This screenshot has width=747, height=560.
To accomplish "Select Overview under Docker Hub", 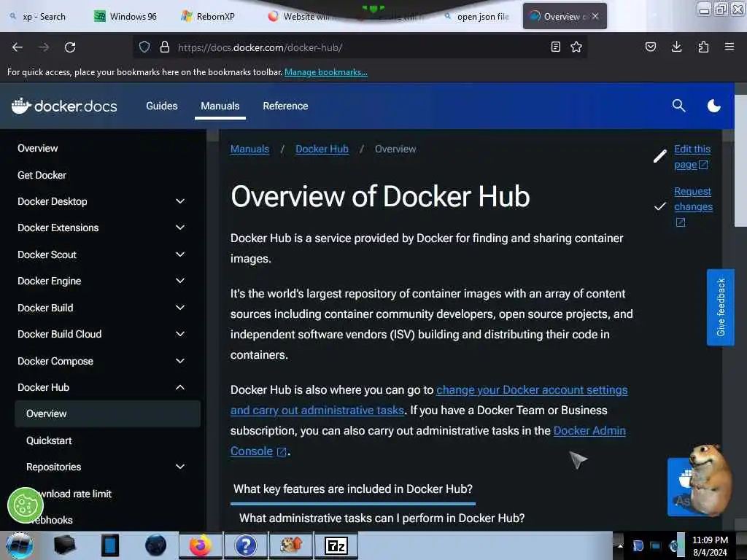I will click(x=108, y=414).
